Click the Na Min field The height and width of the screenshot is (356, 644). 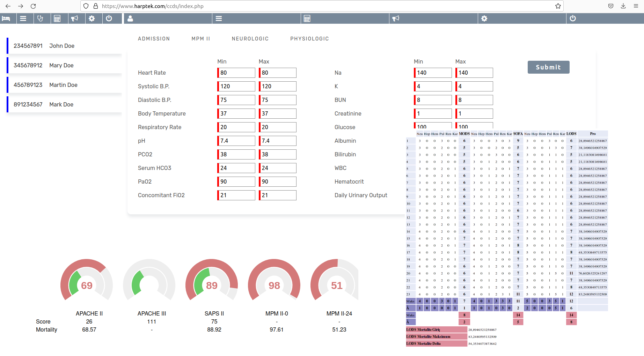point(433,73)
